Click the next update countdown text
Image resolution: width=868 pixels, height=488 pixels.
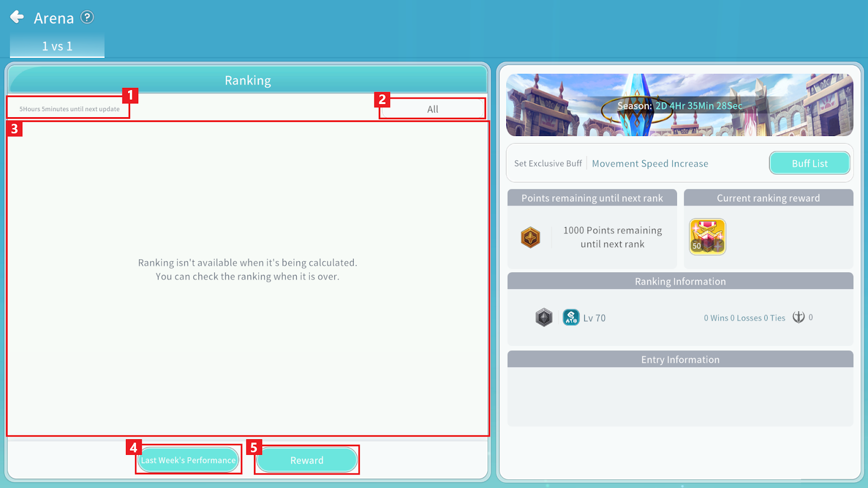click(69, 109)
